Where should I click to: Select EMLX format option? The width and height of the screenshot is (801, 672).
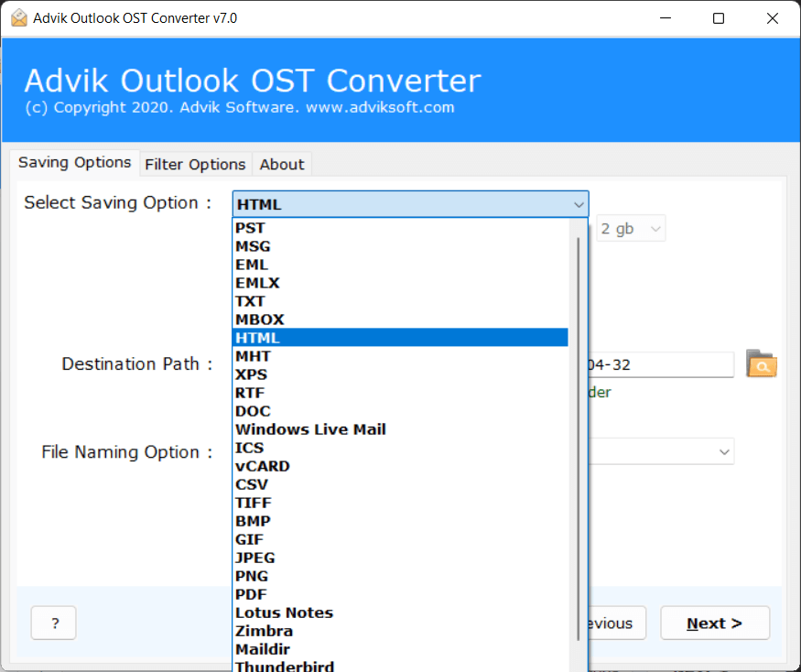[400, 283]
